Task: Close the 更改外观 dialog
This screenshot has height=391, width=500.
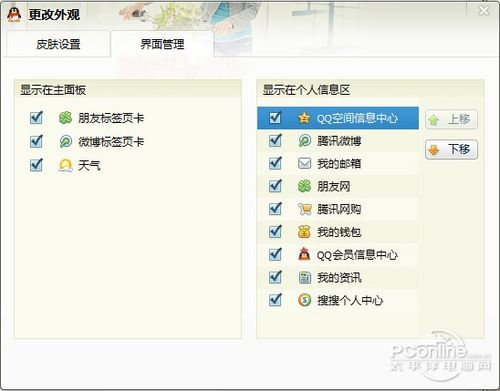Action: pos(484,11)
